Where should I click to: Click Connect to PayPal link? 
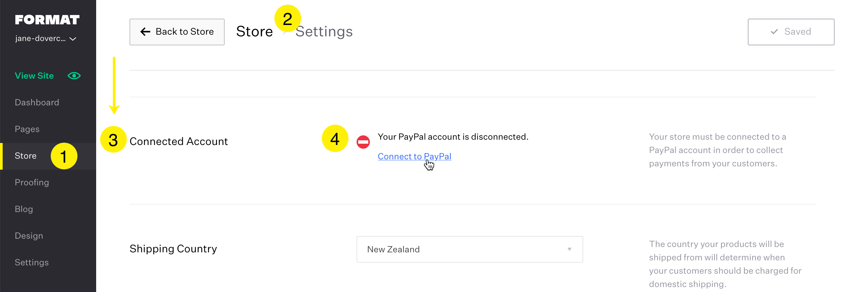[x=414, y=156]
